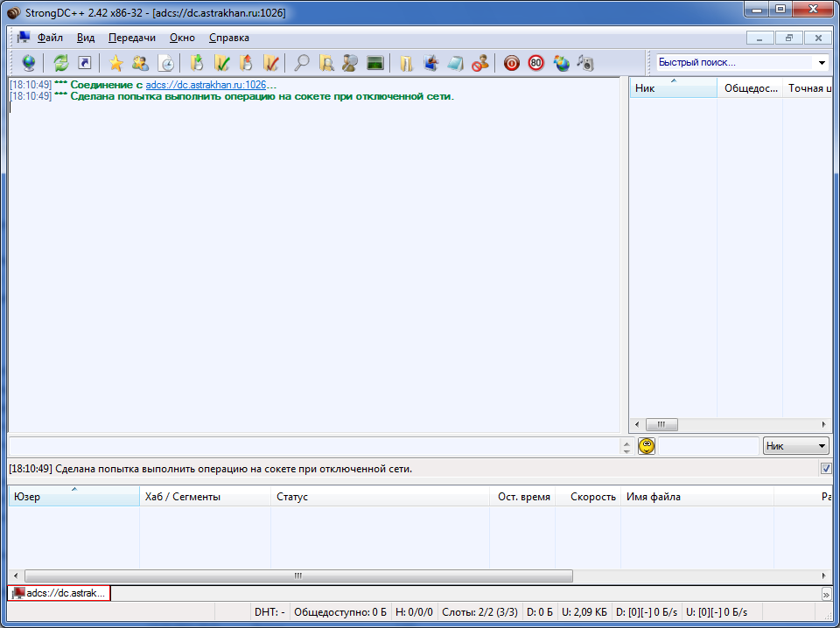
Task: Sort transfers by Скорость column header
Action: [588, 496]
